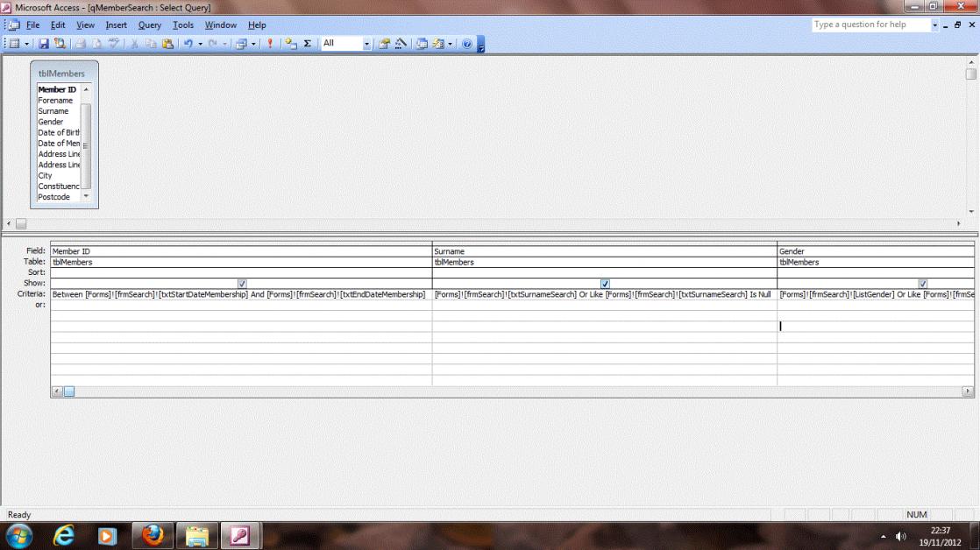The height and width of the screenshot is (550, 980).
Task: Click the Gender Criteria cell
Action: [876, 294]
